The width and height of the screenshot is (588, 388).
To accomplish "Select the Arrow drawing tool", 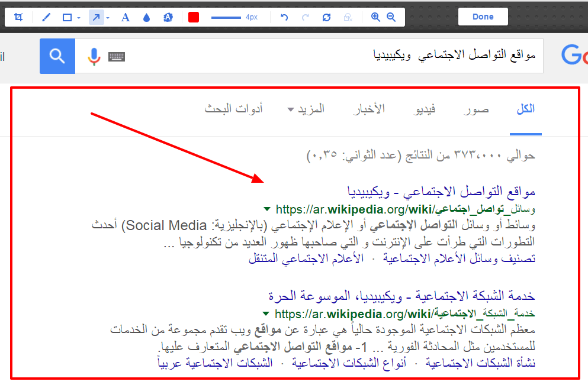I will pyautogui.click(x=97, y=17).
